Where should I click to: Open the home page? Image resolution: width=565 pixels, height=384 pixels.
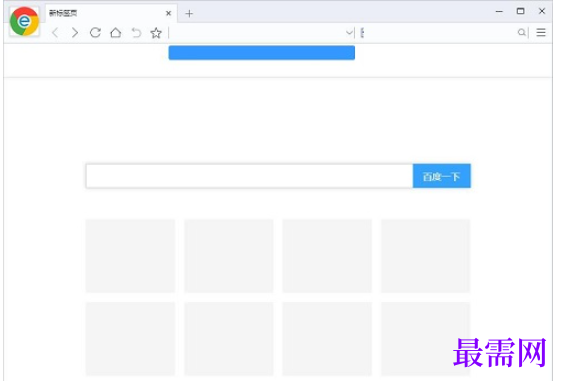[x=116, y=33]
